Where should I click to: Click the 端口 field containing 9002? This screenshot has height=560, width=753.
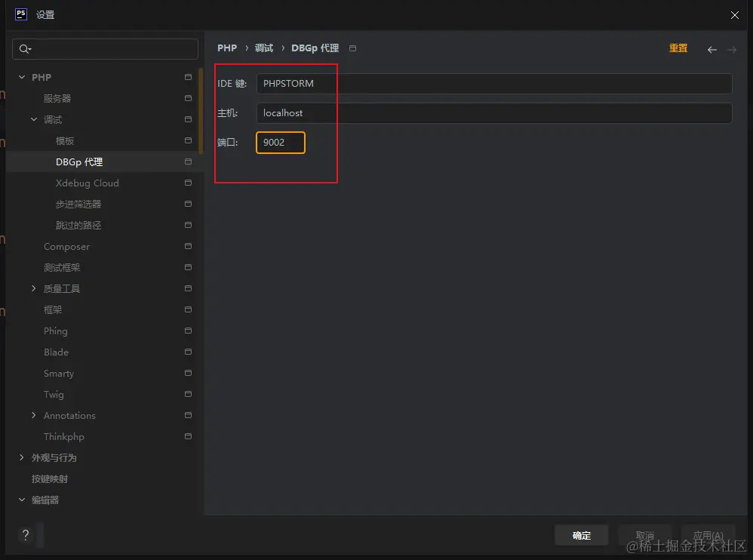point(281,143)
